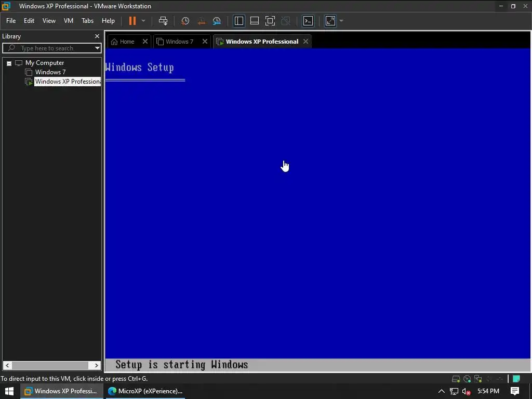Enter full screen mode
Image resolution: width=532 pixels, height=399 pixels.
[270, 21]
